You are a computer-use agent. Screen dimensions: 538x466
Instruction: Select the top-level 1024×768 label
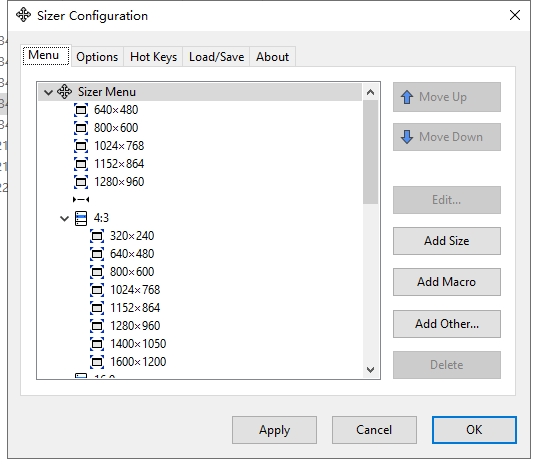(x=119, y=146)
